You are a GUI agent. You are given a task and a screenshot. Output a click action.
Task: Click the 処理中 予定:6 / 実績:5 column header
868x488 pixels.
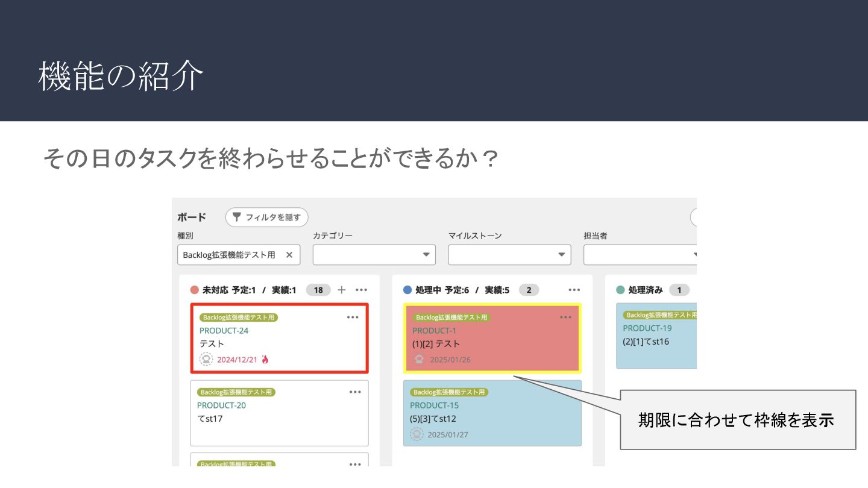pyautogui.click(x=462, y=290)
